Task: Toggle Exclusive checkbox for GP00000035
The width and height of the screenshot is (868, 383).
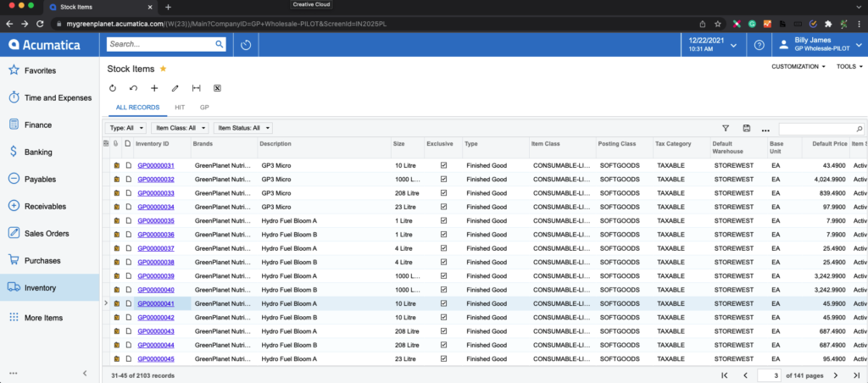Action: [443, 220]
